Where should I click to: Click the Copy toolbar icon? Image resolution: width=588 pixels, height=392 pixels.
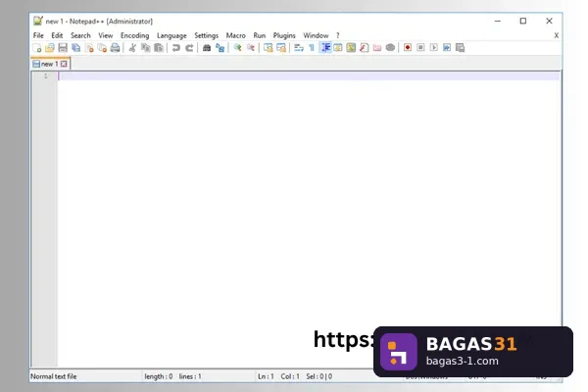pos(145,48)
